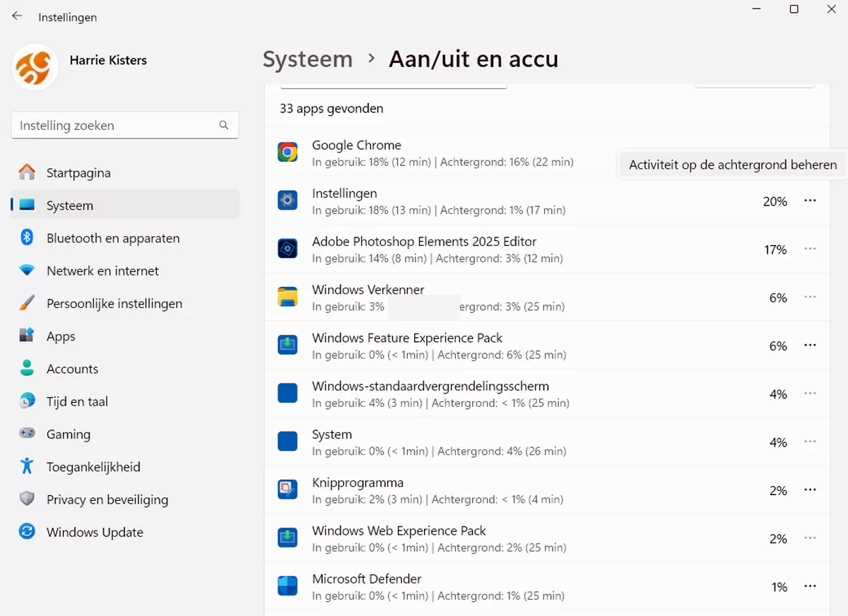Click the Google Chrome app icon

pyautogui.click(x=288, y=152)
